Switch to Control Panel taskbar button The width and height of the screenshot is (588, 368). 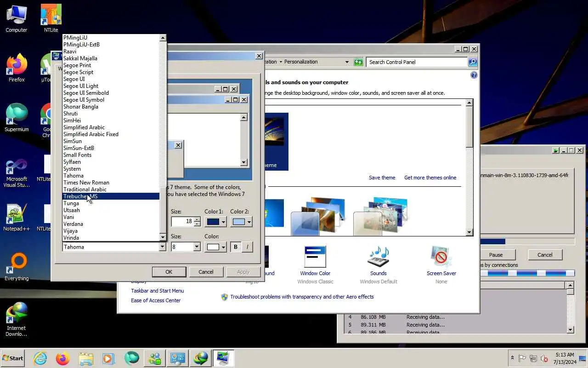pos(177,358)
